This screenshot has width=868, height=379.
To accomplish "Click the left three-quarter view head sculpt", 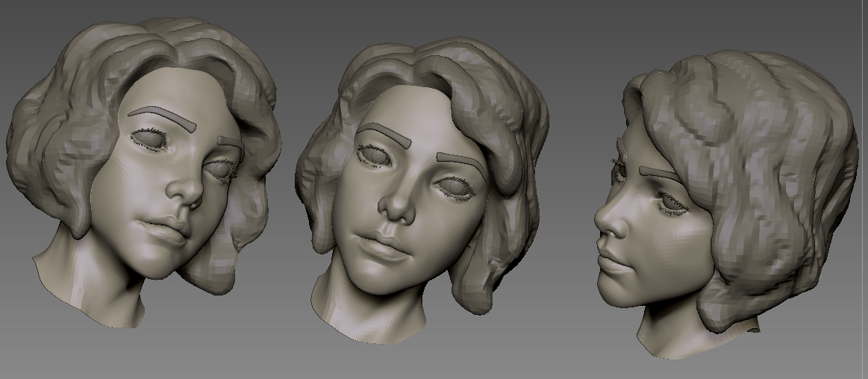I will (144, 172).
